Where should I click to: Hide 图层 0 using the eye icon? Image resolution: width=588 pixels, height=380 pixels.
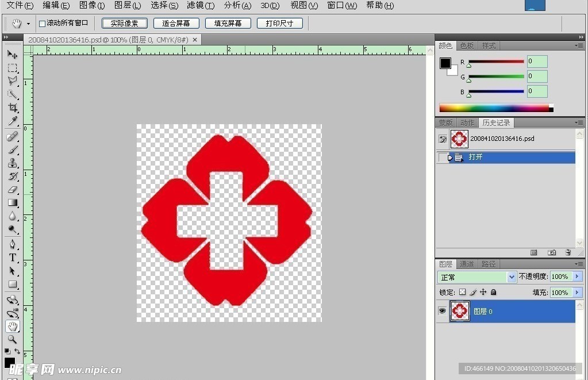(x=442, y=311)
